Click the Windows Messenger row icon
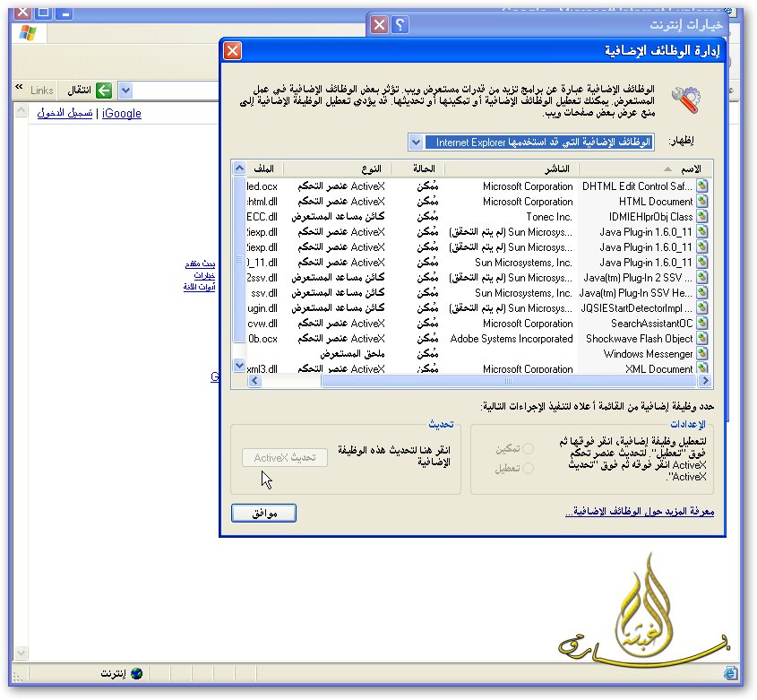 (x=702, y=353)
